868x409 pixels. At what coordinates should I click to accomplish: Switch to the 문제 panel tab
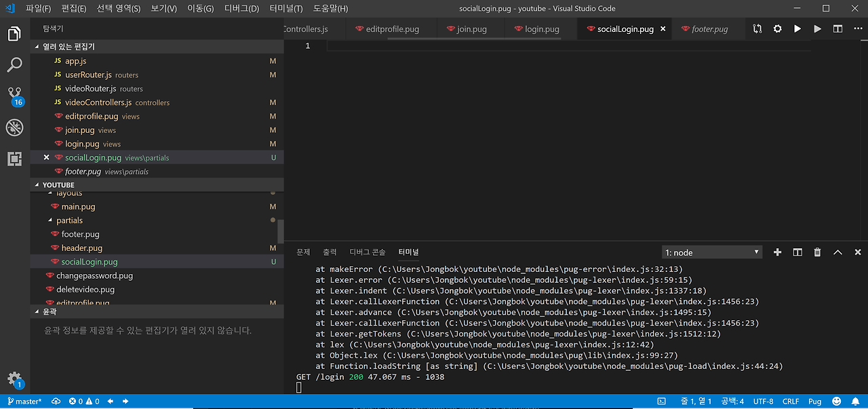click(x=303, y=252)
